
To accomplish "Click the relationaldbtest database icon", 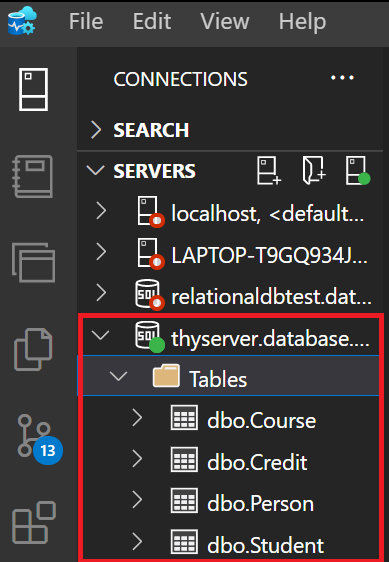I will 150,295.
